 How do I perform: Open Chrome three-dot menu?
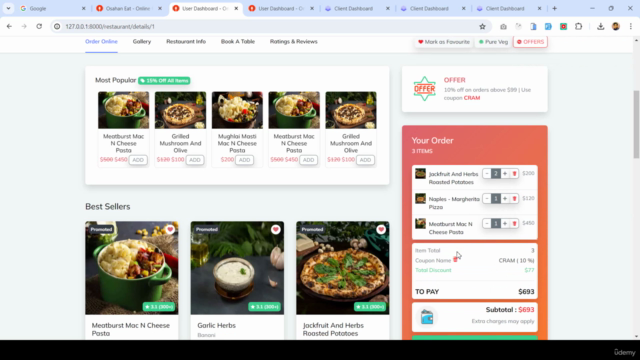tap(631, 27)
